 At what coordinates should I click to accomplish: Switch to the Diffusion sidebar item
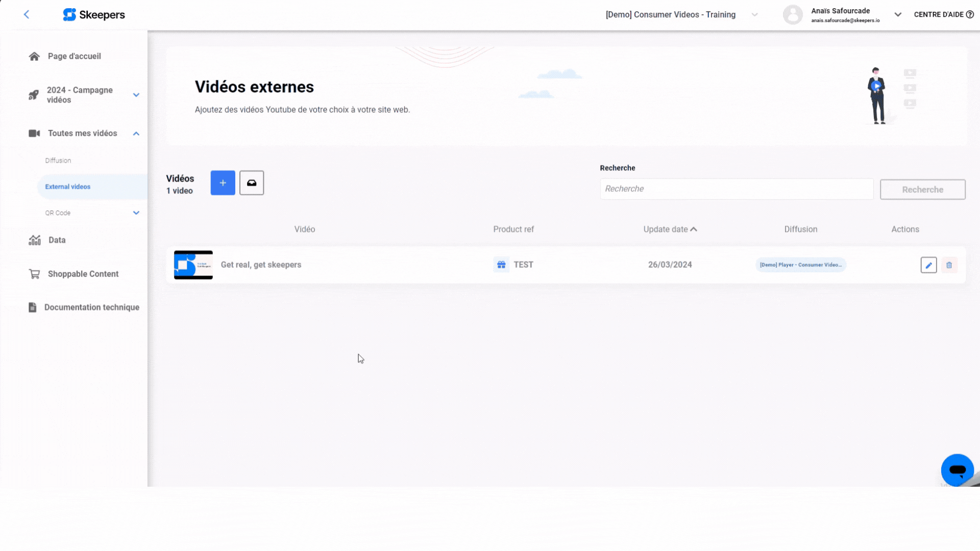point(58,160)
